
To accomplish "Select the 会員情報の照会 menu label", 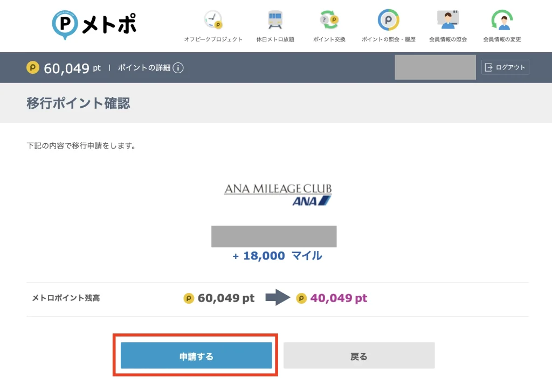I will tap(448, 39).
